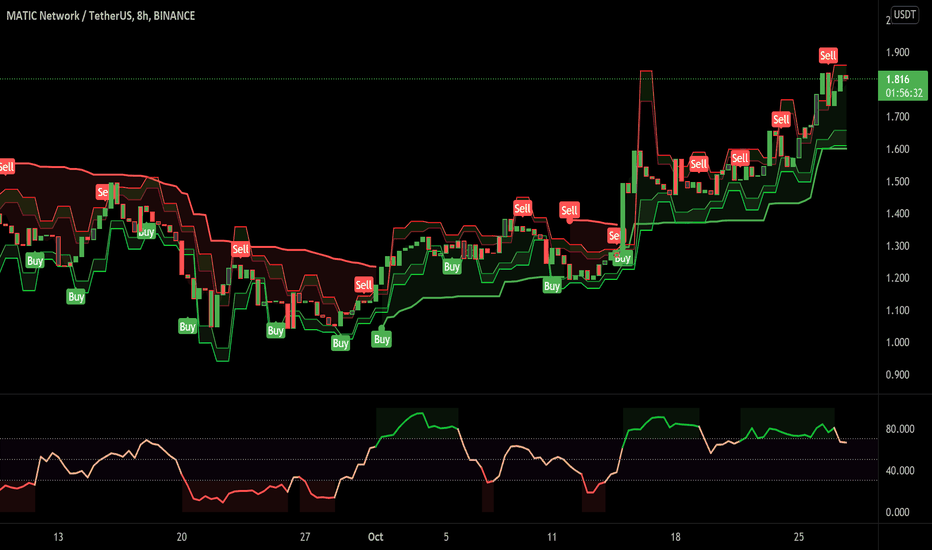Click the current price label 1.816
Viewport: 932px width, 550px height.
click(898, 79)
